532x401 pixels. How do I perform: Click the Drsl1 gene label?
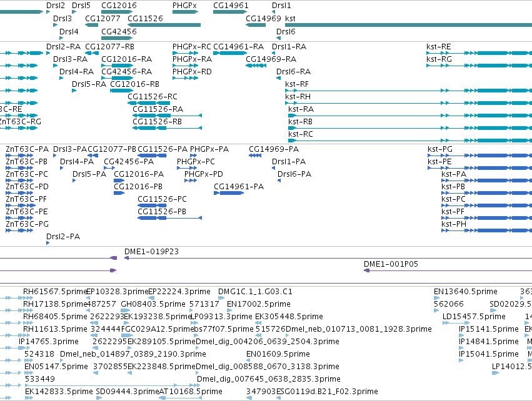click(x=281, y=6)
